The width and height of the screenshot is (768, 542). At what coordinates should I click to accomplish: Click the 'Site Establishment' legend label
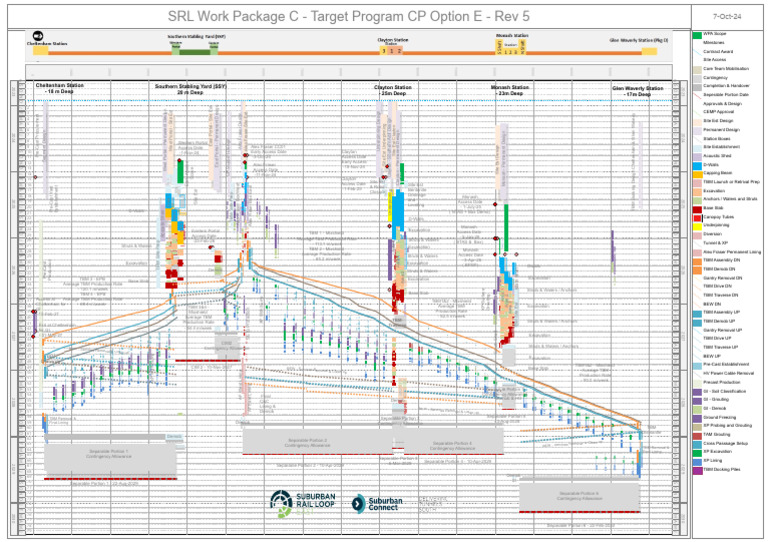click(721, 146)
